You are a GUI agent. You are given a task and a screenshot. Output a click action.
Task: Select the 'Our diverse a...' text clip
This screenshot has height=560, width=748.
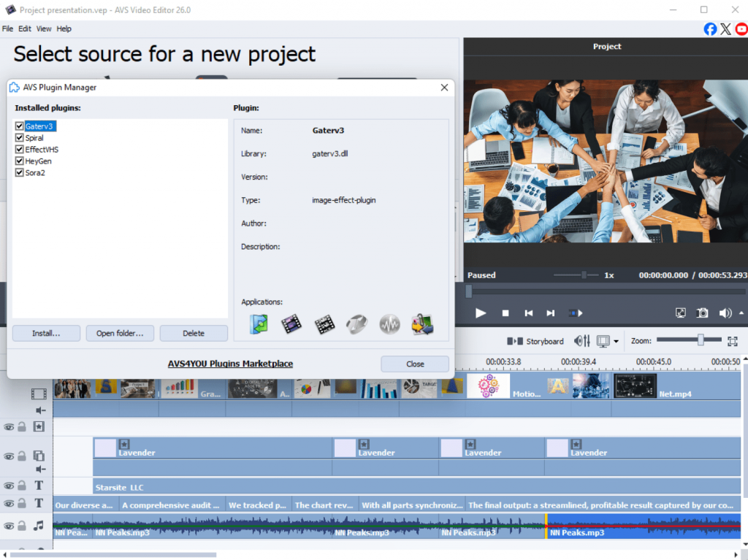click(x=86, y=505)
